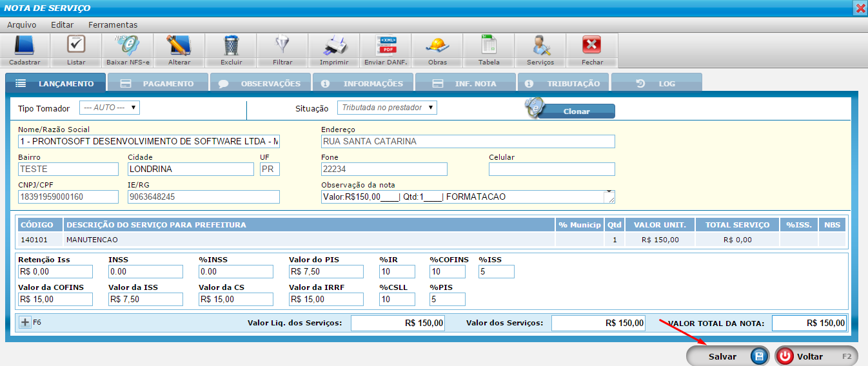
Task: Click the Valor do PIS field
Action: (326, 271)
